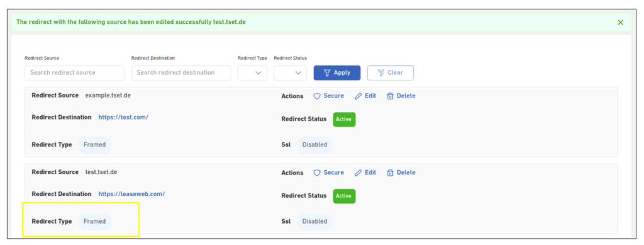Select the test.tset.de source text

pos(101,172)
